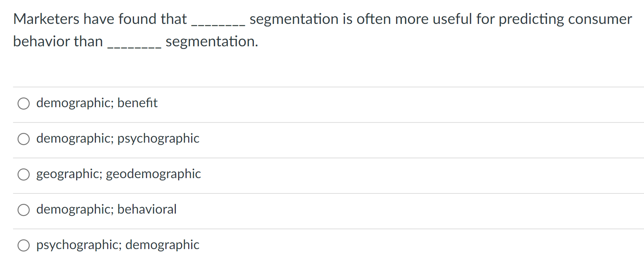Click the 'geographic; geodemographic' answer text

(118, 174)
